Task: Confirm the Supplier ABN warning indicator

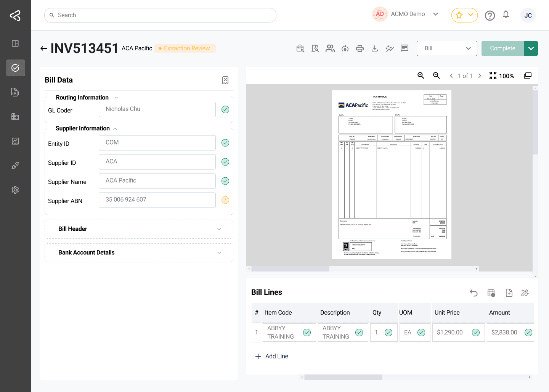Action: tap(225, 200)
